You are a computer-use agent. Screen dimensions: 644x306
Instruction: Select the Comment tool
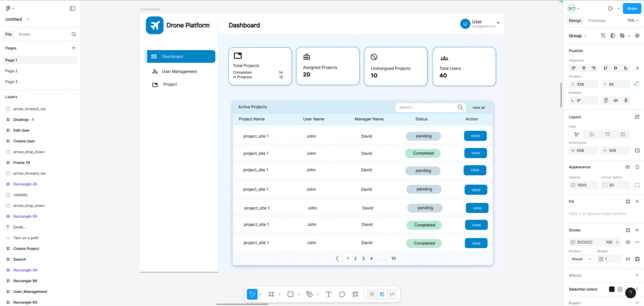341,294
